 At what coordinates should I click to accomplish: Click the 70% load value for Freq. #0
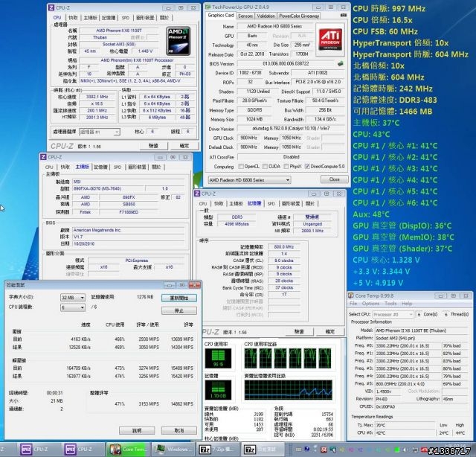pyautogui.click(x=454, y=346)
